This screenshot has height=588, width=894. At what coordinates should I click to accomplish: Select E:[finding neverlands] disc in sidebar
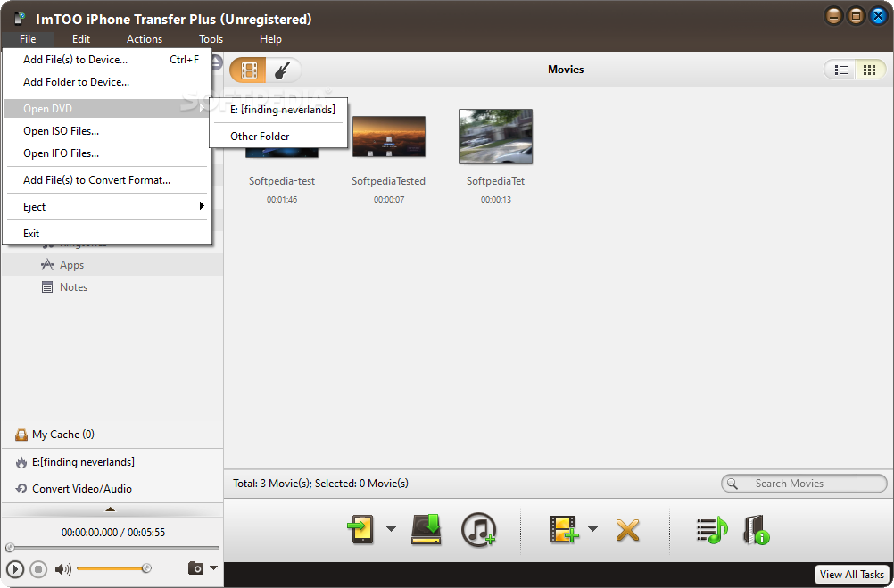[112, 462]
